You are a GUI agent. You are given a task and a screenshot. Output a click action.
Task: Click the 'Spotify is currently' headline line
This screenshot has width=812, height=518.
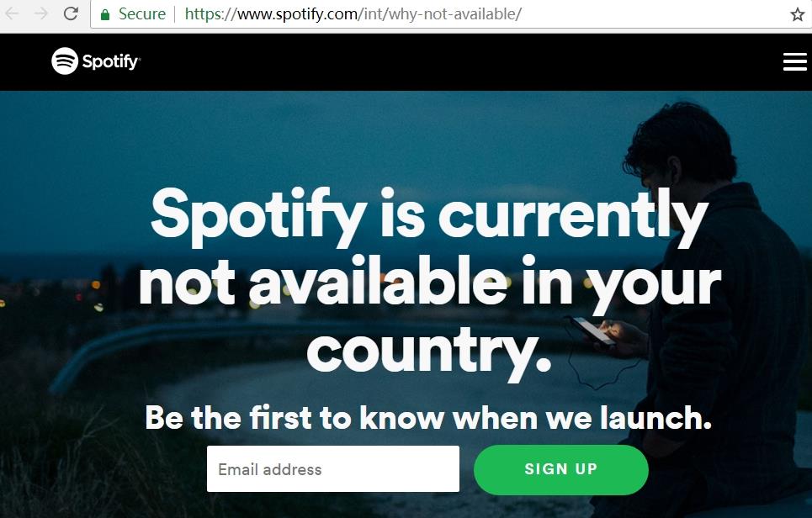[429, 216]
